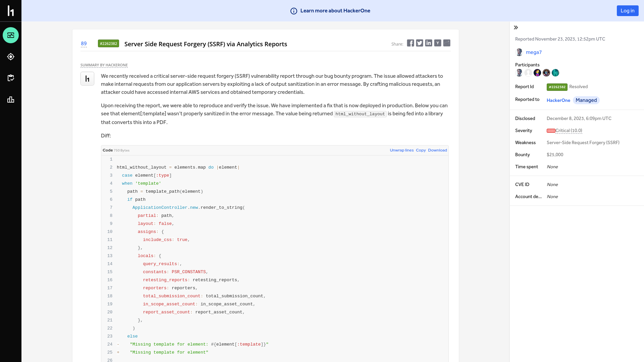Click the red severity indicator bar
Viewport: 644px width, 362px height.
point(551,131)
